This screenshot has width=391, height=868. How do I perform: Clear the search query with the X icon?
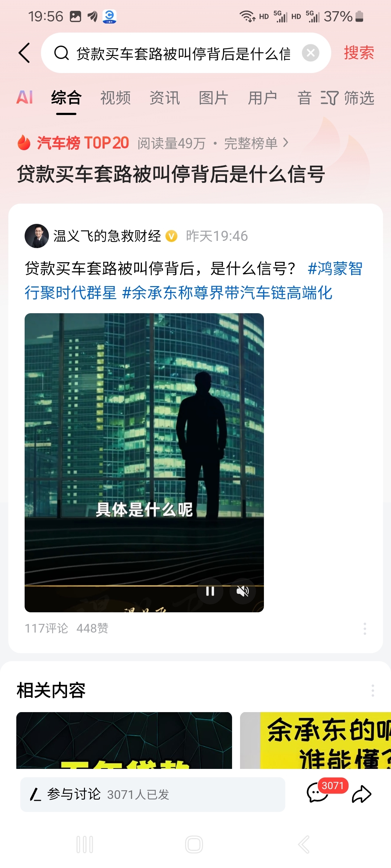(311, 53)
